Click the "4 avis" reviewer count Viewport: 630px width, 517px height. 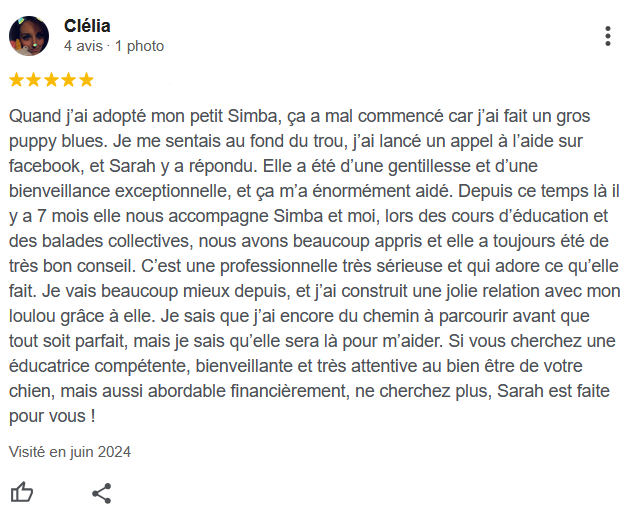(x=84, y=46)
